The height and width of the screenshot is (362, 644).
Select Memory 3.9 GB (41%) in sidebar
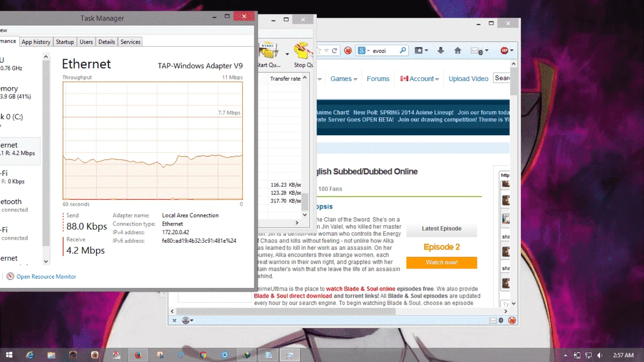(x=20, y=92)
